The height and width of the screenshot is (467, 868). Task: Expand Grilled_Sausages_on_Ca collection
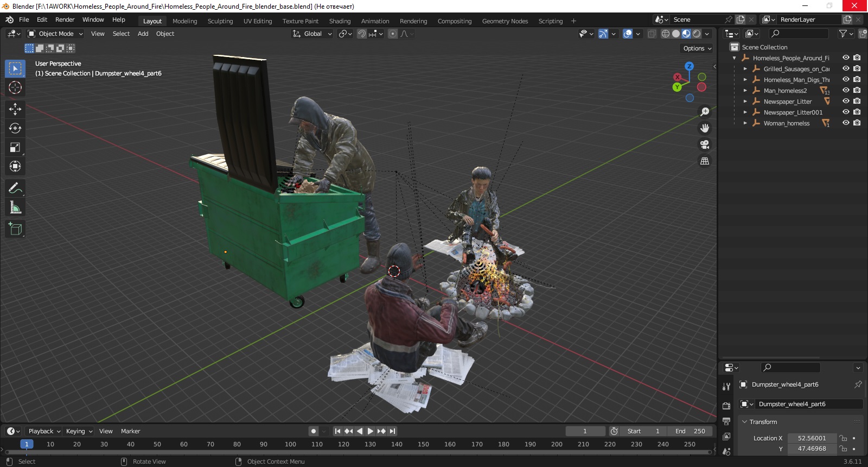745,69
